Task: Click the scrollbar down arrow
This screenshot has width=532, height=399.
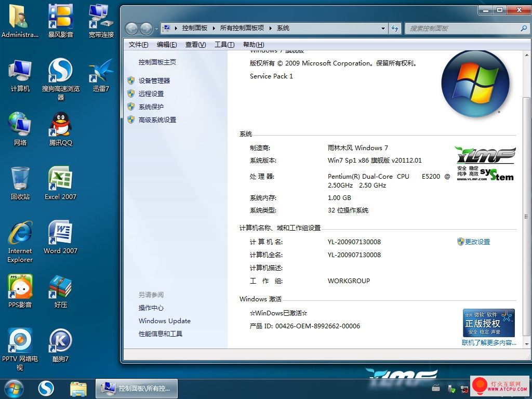Action: click(527, 344)
